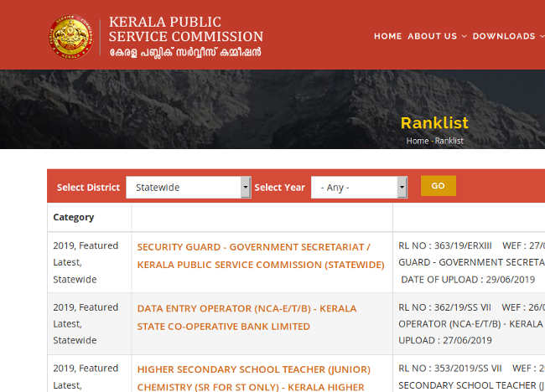Open the DOWNLOADS menu
Image resolution: width=545 pixels, height=392 pixels.
tap(504, 36)
